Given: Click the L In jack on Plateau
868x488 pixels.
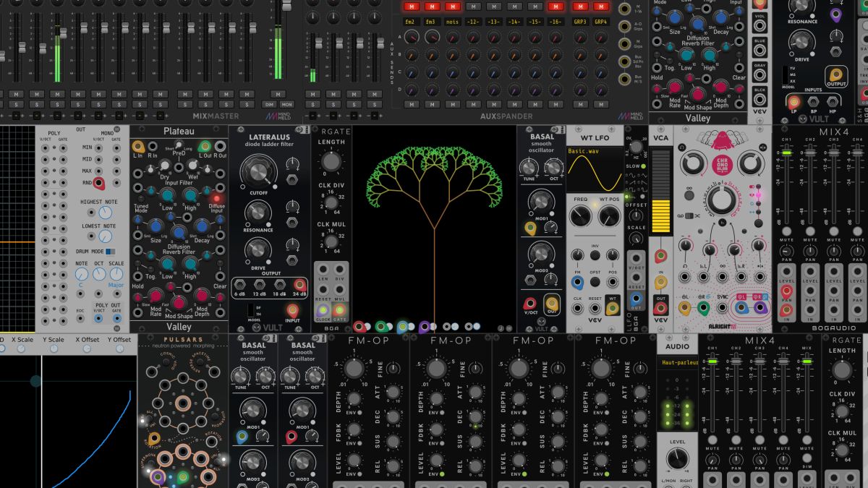Looking at the screenshot, I should [137, 147].
